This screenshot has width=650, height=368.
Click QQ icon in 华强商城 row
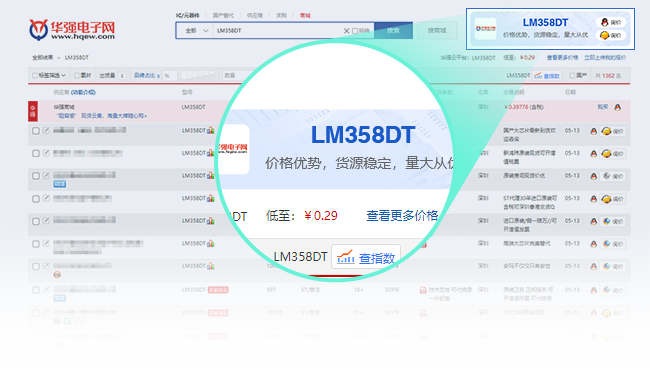pos(618,108)
